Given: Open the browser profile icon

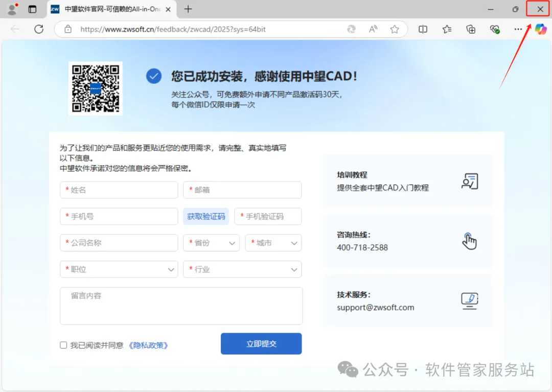Looking at the screenshot, I should 12,9.
